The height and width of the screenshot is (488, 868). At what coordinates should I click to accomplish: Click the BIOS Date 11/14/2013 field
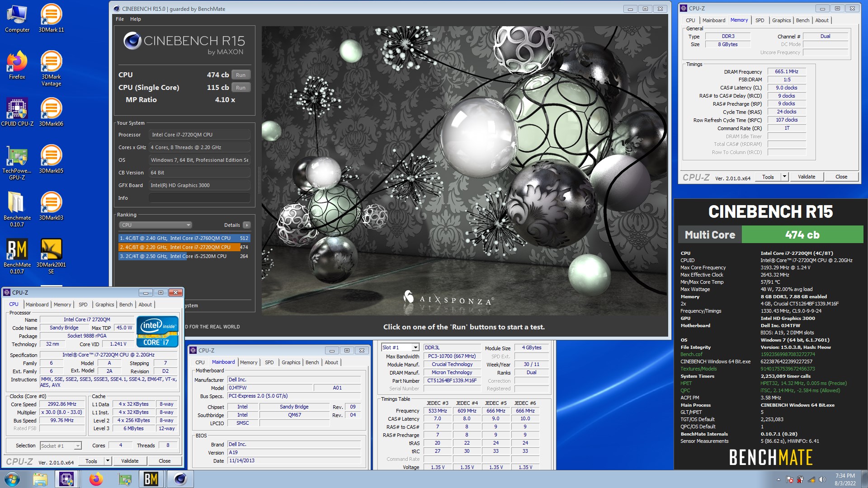coord(294,460)
